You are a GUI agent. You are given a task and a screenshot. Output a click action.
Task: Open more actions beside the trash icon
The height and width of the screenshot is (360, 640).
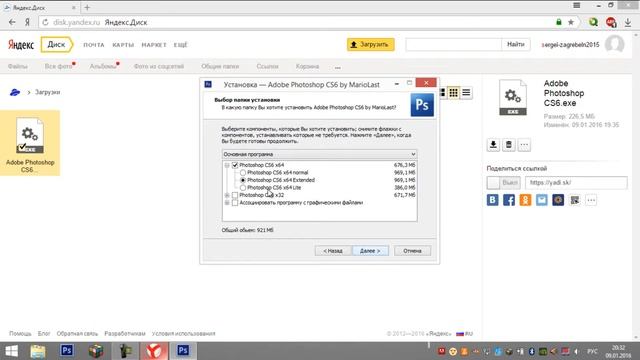(x=524, y=144)
